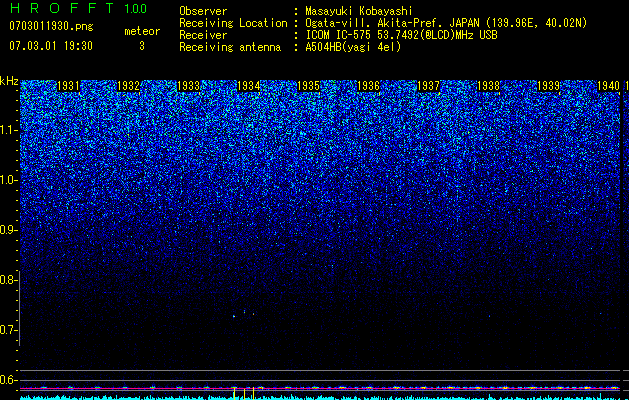Image resolution: width=629 pixels, height=400 pixels.
Task: Click the 1932 time marker
Action: point(128,86)
